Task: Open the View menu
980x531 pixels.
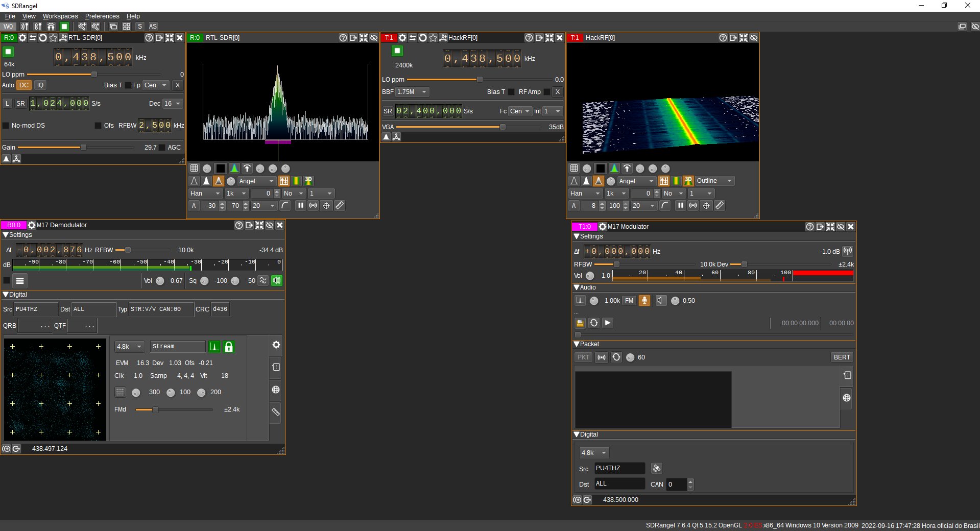Action: coord(29,16)
